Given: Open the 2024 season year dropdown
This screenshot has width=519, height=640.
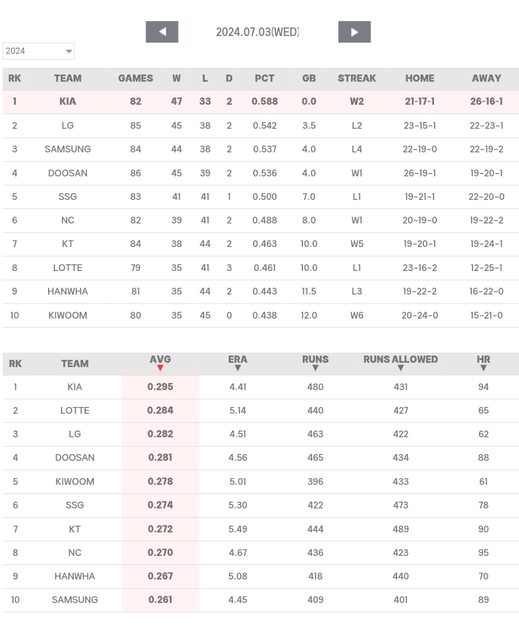Looking at the screenshot, I should pyautogui.click(x=38, y=51).
